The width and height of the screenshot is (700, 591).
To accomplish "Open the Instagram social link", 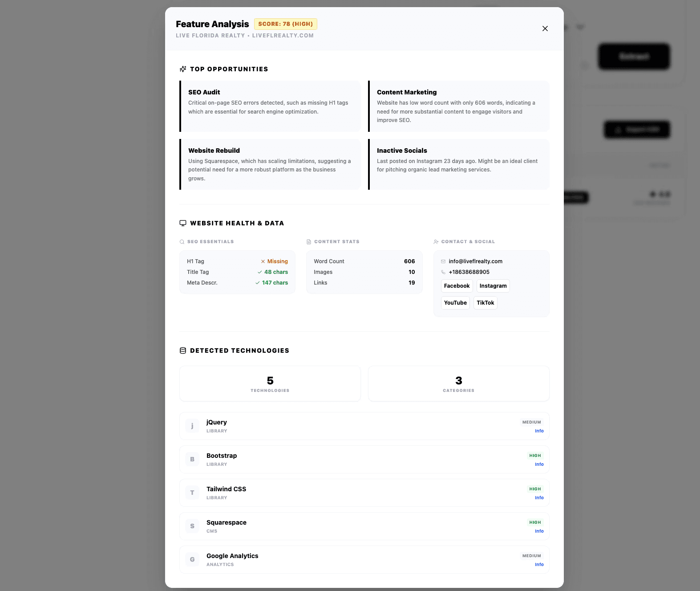I will click(x=493, y=286).
